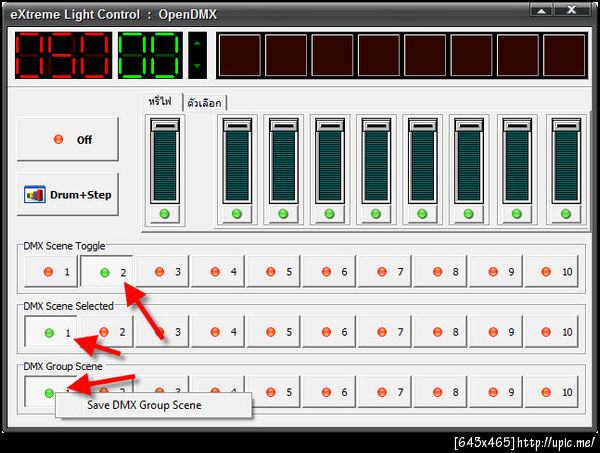Click the last dark indicator box in top row
This screenshot has height=453, width=600.
coord(564,55)
